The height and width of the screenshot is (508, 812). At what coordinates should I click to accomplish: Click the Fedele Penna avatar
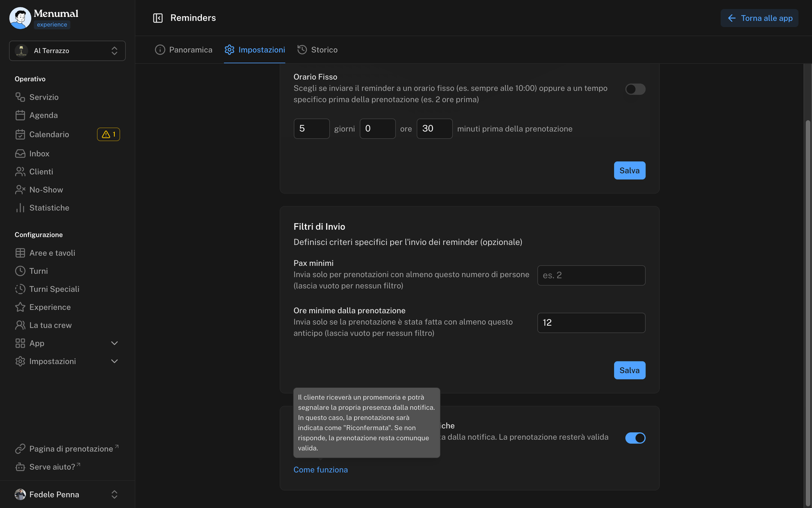pos(20,494)
